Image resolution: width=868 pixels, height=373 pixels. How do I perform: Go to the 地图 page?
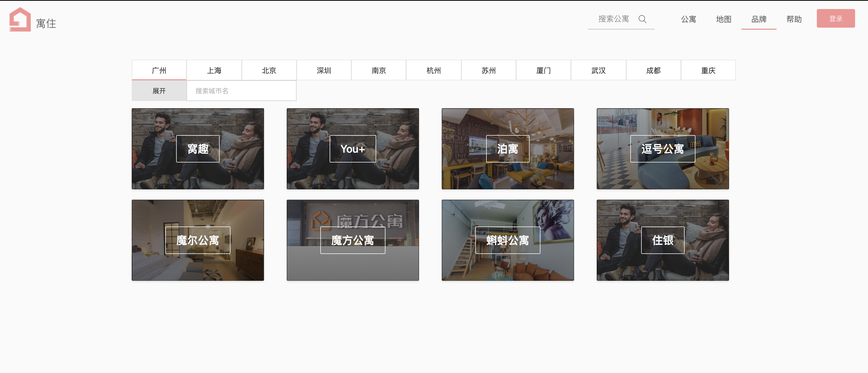[723, 20]
